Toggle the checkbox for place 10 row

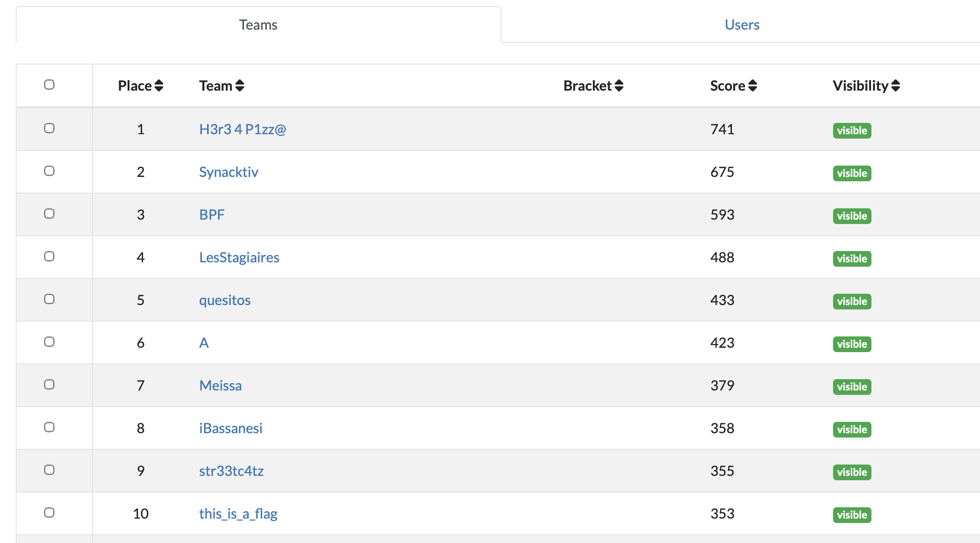pos(49,512)
